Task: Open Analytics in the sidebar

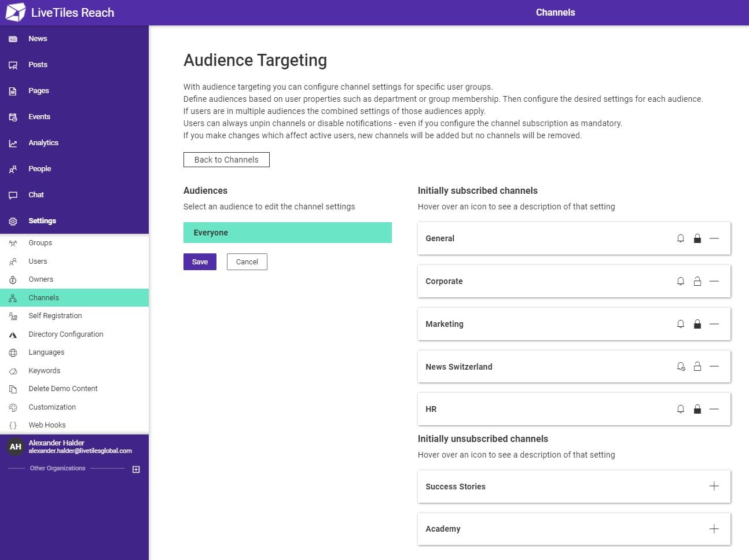Action: pyautogui.click(x=74, y=143)
